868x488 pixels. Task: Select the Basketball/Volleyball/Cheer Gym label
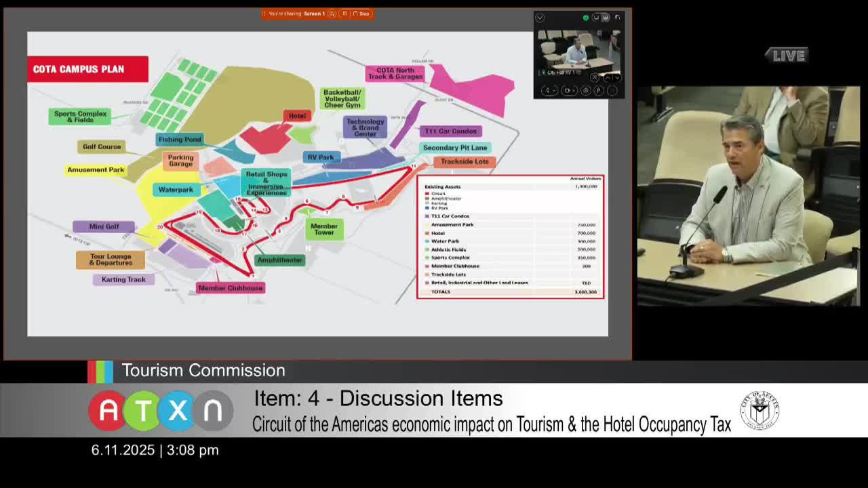(x=342, y=98)
